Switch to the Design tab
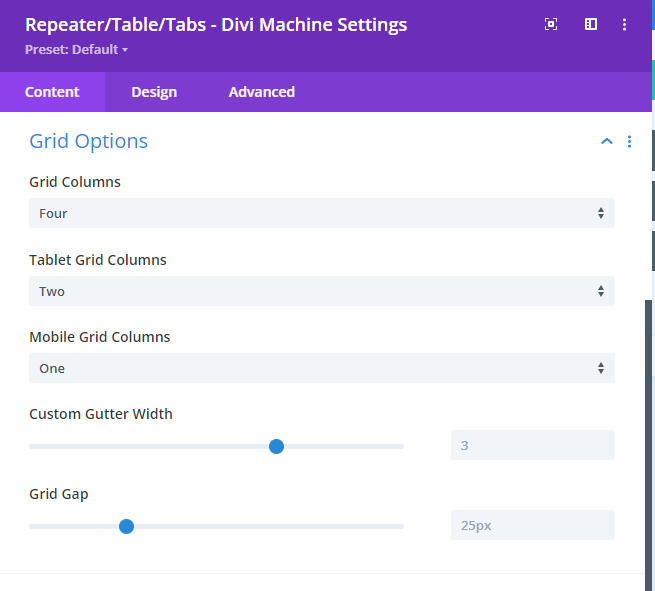Viewport: 655px width, 591px height. click(154, 92)
